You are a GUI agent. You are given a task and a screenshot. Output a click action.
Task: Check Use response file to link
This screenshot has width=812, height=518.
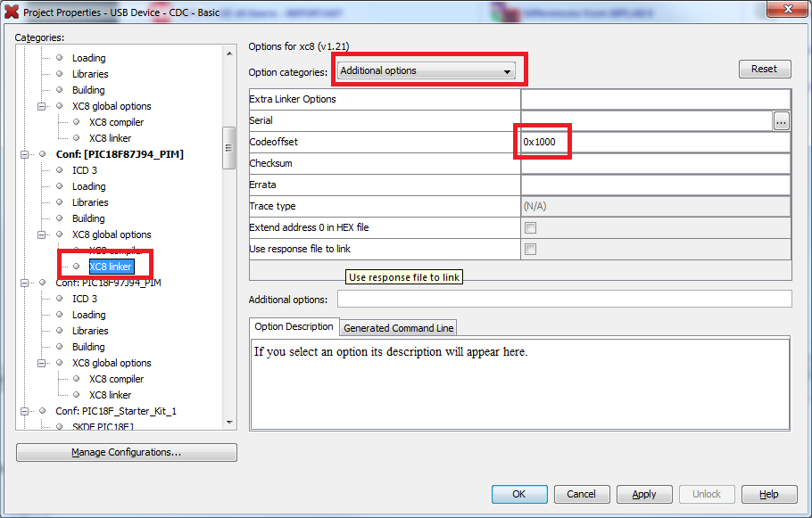click(x=530, y=250)
